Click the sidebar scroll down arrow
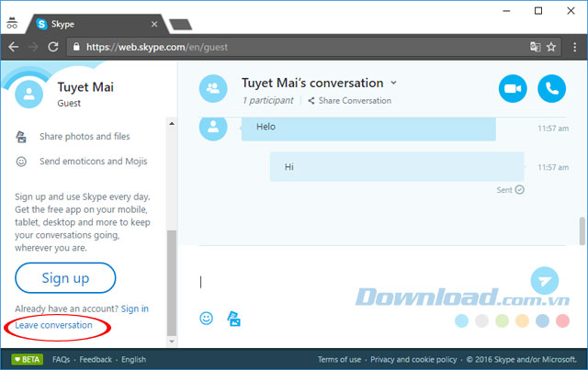The width and height of the screenshot is (588, 370). point(172,342)
